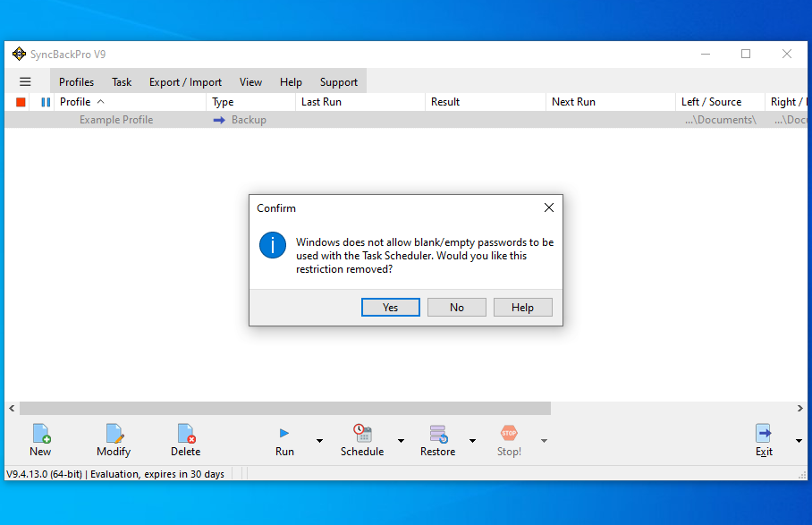The height and width of the screenshot is (525, 812).
Task: Maximize the SyncBackPro window
Action: [x=746, y=54]
